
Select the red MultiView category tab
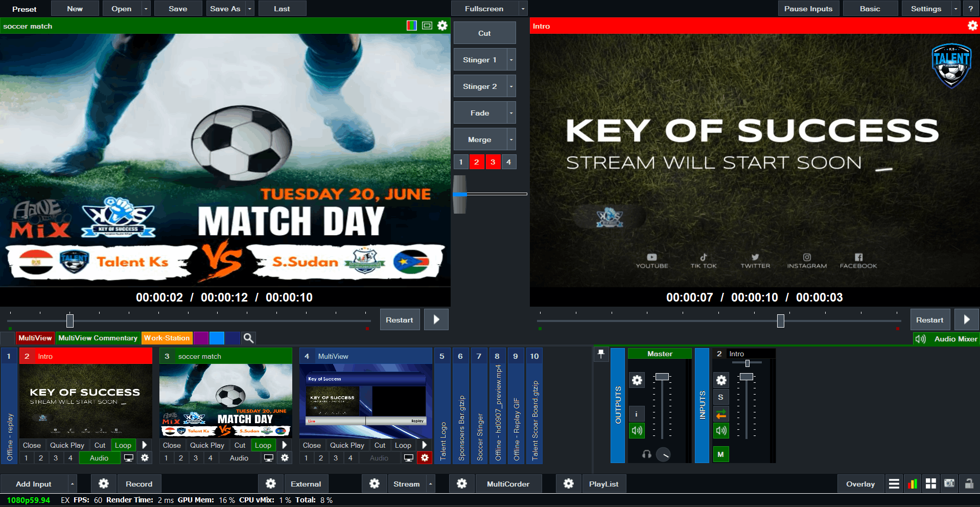click(35, 338)
